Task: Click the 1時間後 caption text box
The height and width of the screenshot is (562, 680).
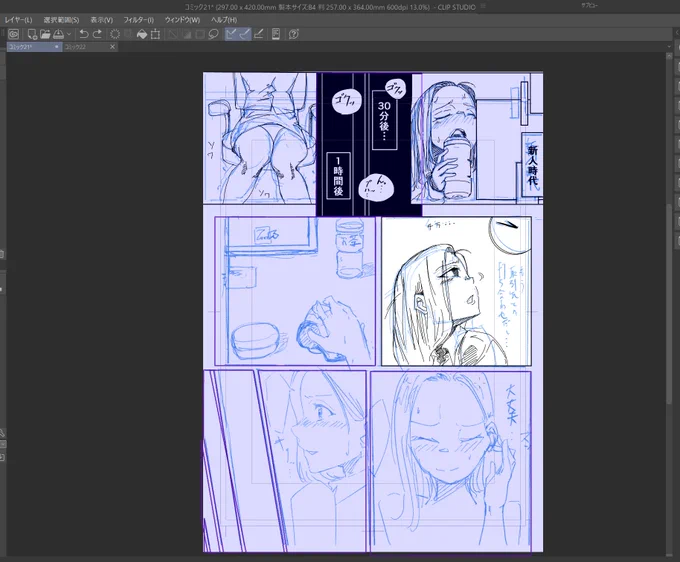Action: (338, 176)
